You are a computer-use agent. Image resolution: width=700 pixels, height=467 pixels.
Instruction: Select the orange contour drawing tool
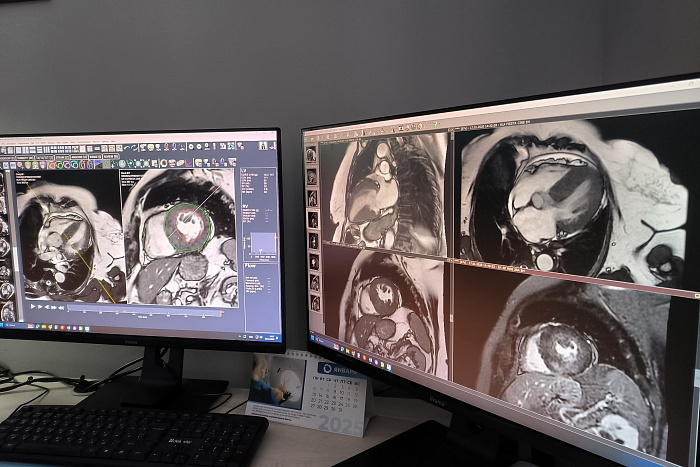[x=83, y=165]
